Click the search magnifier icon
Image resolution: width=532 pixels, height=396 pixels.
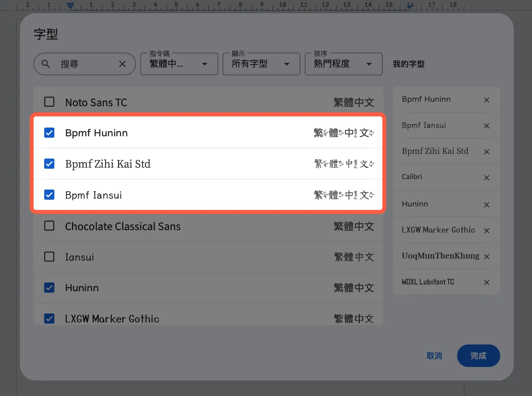tap(46, 64)
